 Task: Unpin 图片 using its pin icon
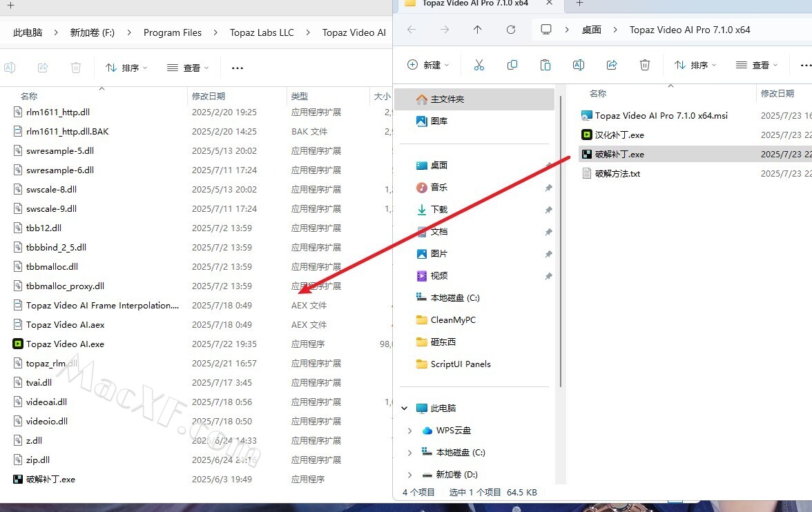pyautogui.click(x=548, y=254)
